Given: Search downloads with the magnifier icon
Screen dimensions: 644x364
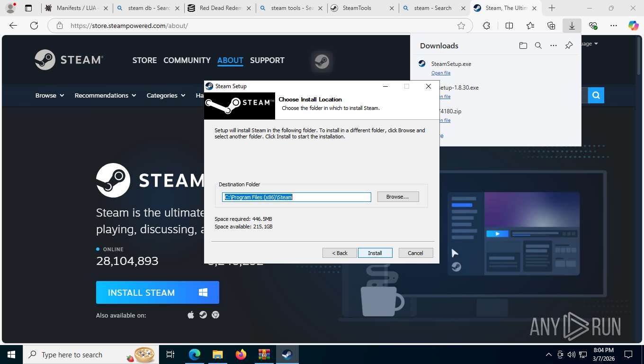Looking at the screenshot, I should coord(538,45).
